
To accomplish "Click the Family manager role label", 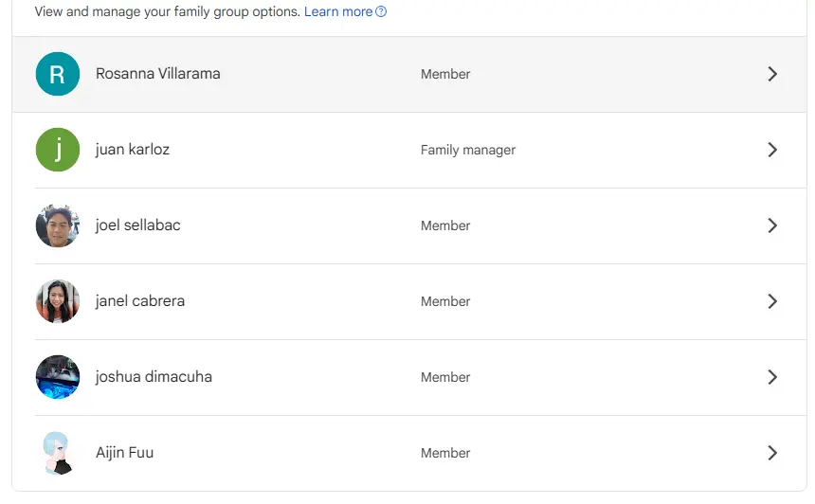I will tap(468, 151).
